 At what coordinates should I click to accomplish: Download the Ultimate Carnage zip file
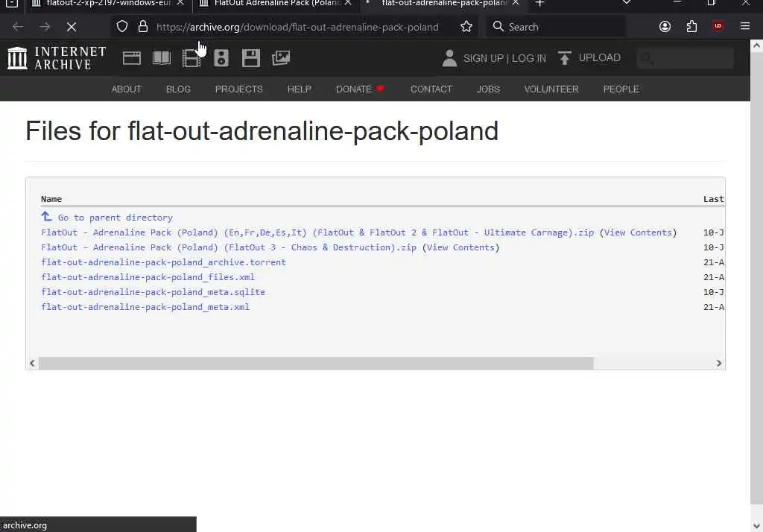click(x=317, y=232)
